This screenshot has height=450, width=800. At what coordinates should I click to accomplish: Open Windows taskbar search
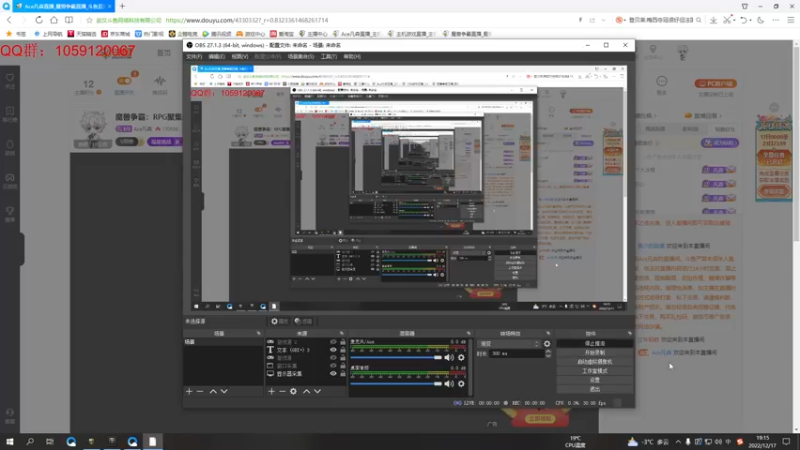(x=30, y=441)
